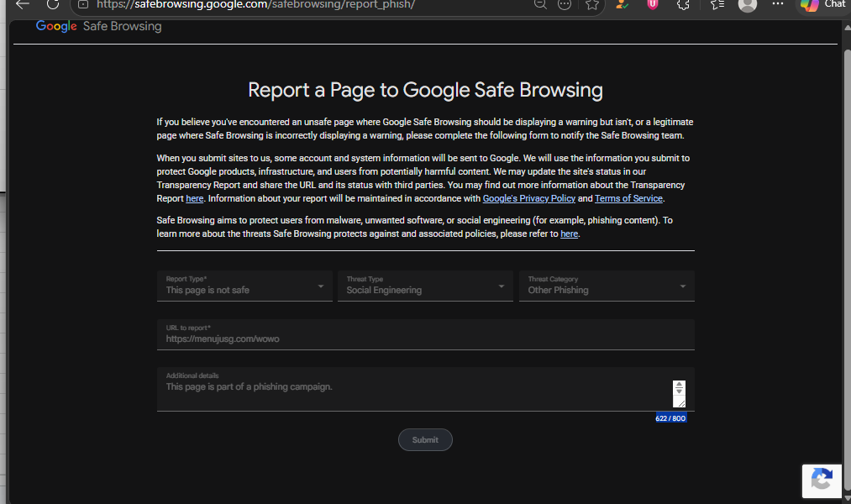Open the Transparency Report 'here' link

[194, 198]
